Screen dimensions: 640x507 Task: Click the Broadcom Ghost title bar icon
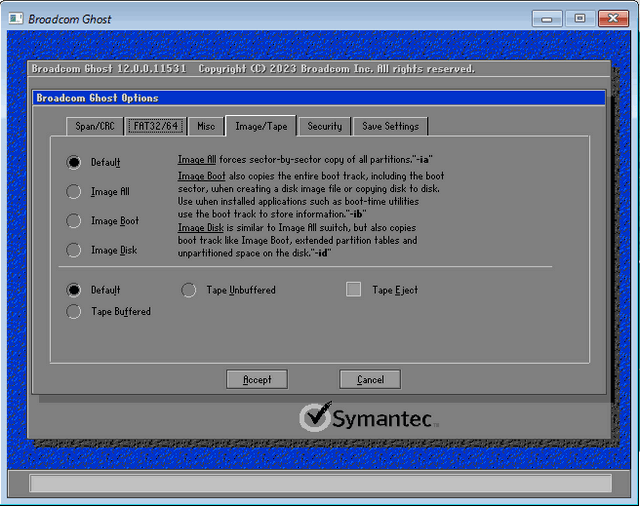pos(16,18)
